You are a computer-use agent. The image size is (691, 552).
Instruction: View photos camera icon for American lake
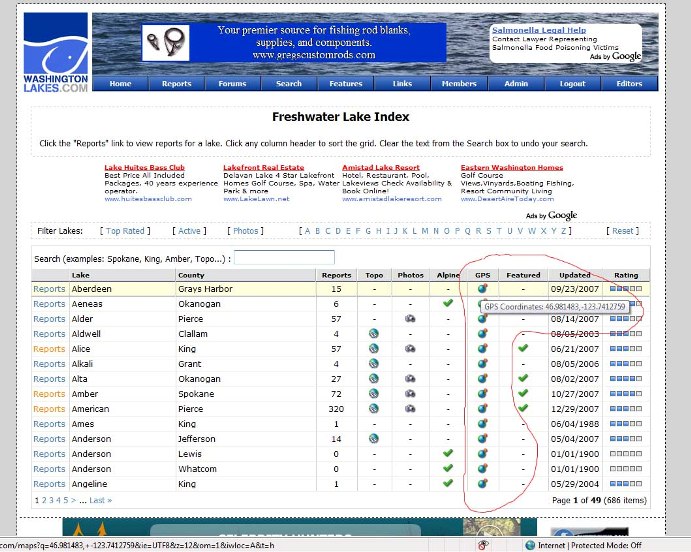410,409
